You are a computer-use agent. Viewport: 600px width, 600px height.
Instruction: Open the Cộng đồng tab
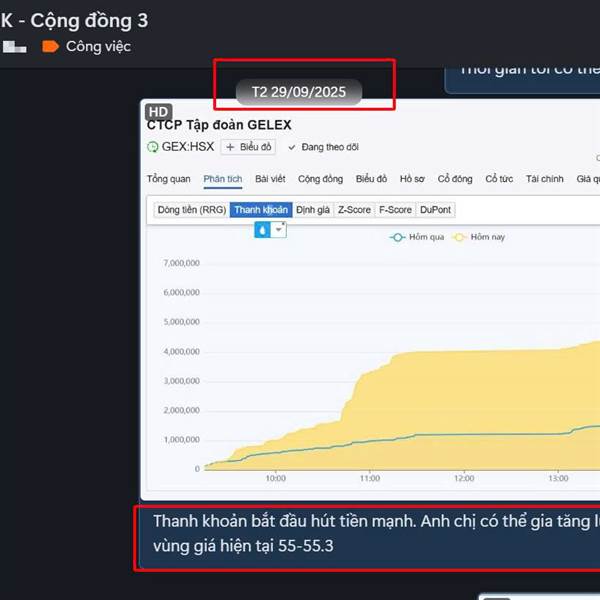320,179
